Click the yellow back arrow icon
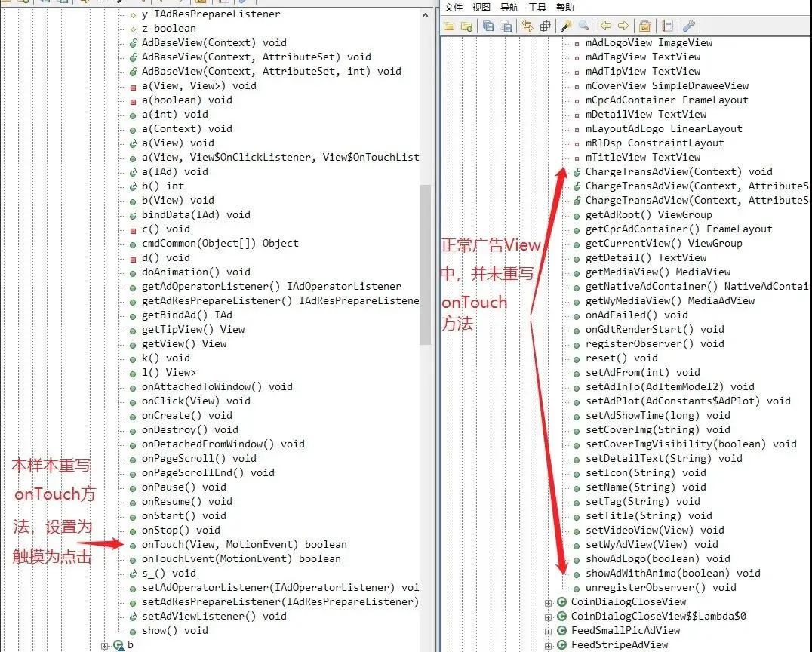Image resolution: width=812 pixels, height=652 pixels. pyautogui.click(x=605, y=26)
